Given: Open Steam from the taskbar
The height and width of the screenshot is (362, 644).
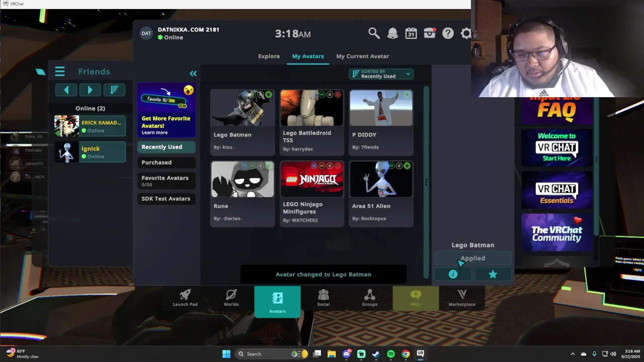Looking at the screenshot, I should point(376,354).
